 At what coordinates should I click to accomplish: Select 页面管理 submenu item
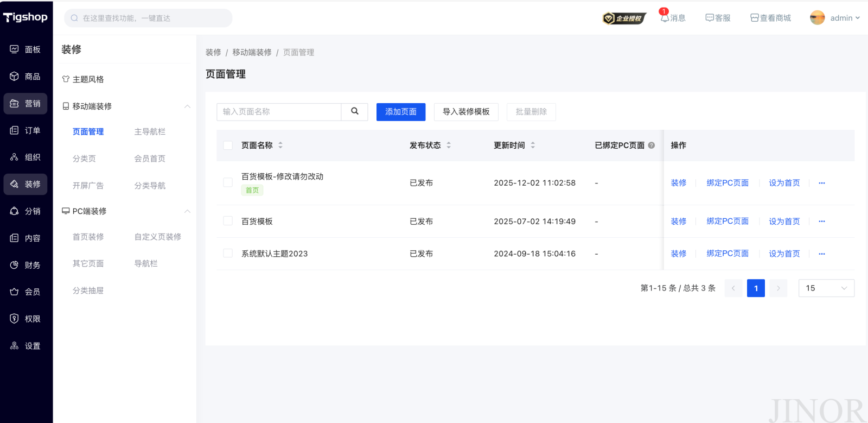(88, 132)
